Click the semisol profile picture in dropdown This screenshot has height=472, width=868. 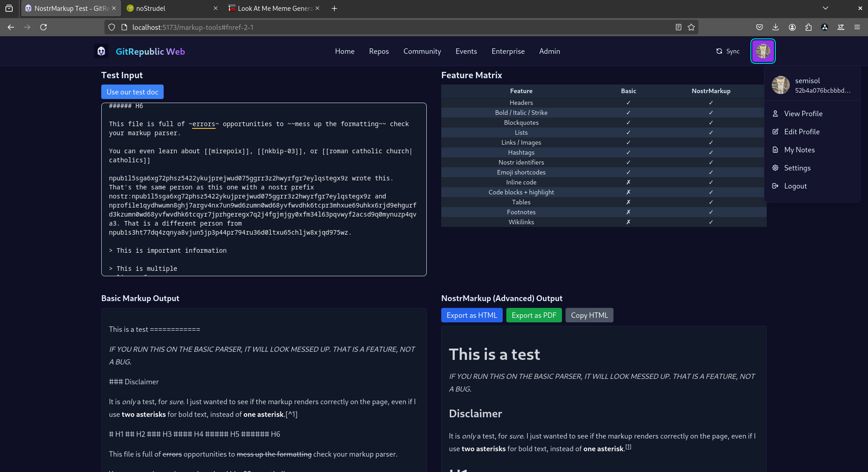(x=781, y=85)
